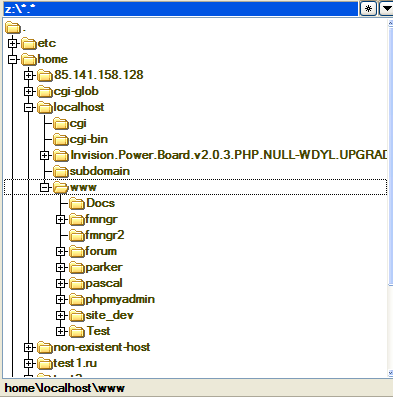
Task: Expand the Invision.Power.Board folder node
Action: (44, 155)
